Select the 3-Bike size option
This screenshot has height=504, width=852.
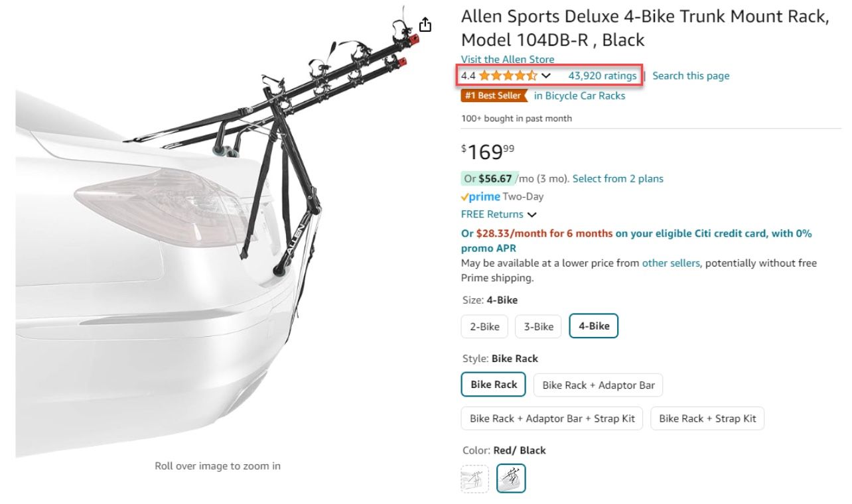[537, 326]
